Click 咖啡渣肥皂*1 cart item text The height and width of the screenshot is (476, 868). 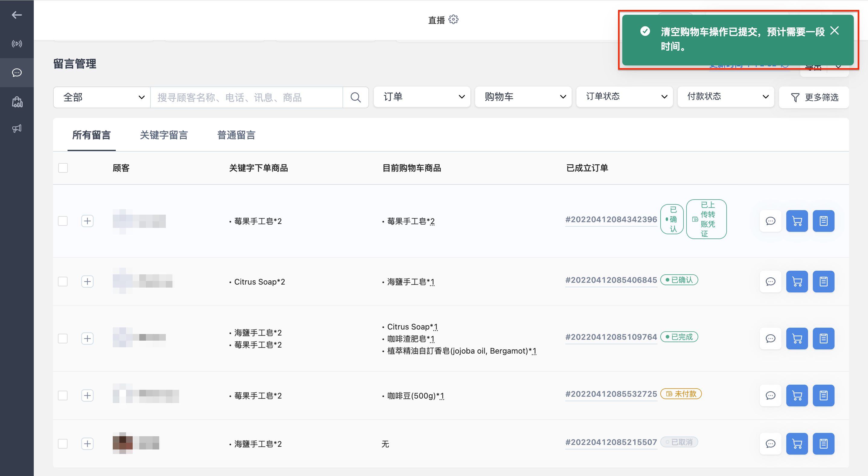[411, 339]
